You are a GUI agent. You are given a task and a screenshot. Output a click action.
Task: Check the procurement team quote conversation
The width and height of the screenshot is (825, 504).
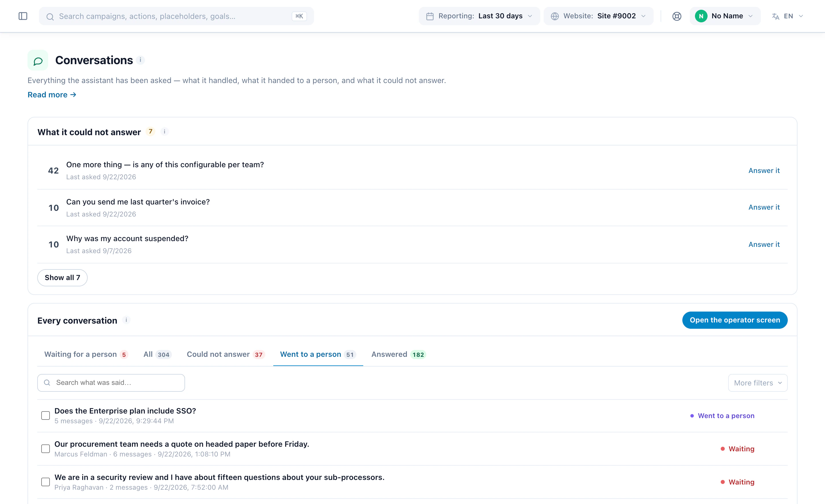click(x=46, y=448)
